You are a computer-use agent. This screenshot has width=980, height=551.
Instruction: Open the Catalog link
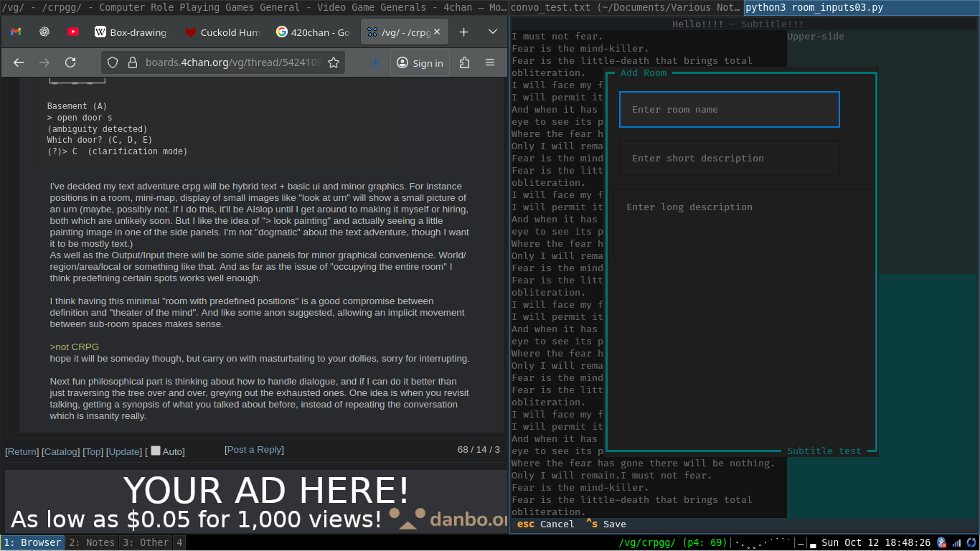coord(61,451)
